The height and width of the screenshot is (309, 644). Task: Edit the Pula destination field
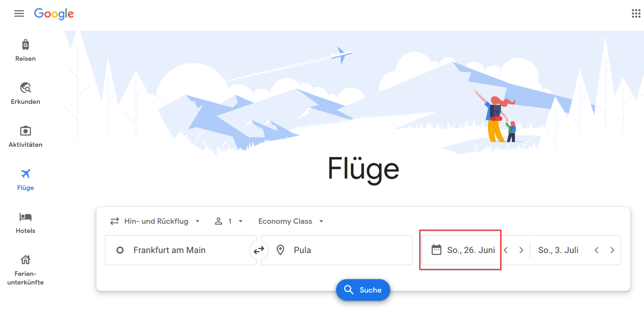click(x=337, y=250)
